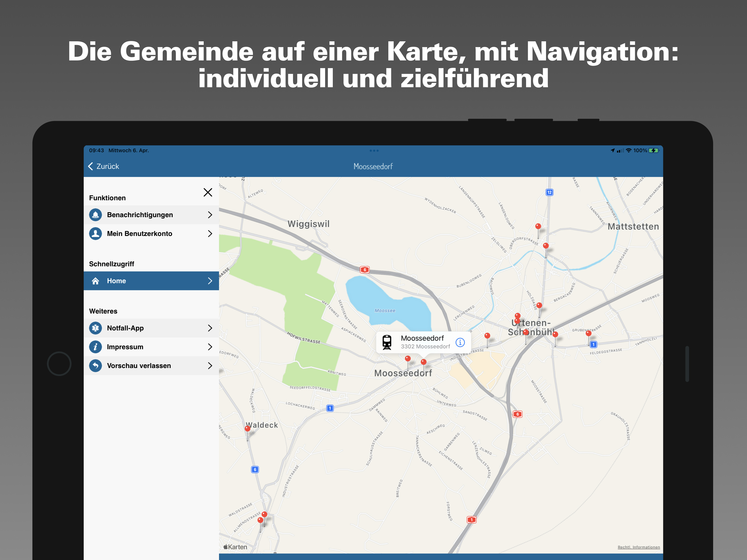
Task: Close the side menu with the X
Action: tap(208, 192)
